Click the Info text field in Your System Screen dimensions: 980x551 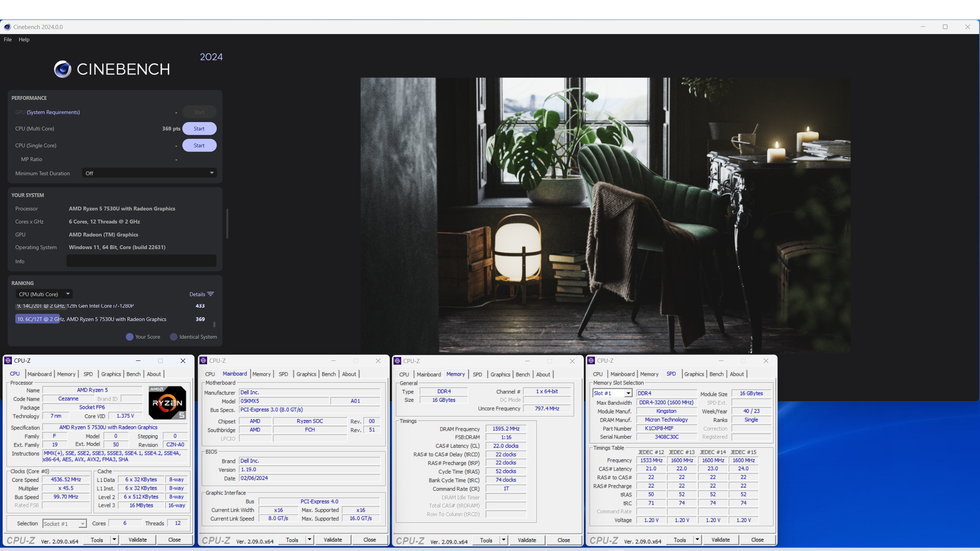point(141,261)
